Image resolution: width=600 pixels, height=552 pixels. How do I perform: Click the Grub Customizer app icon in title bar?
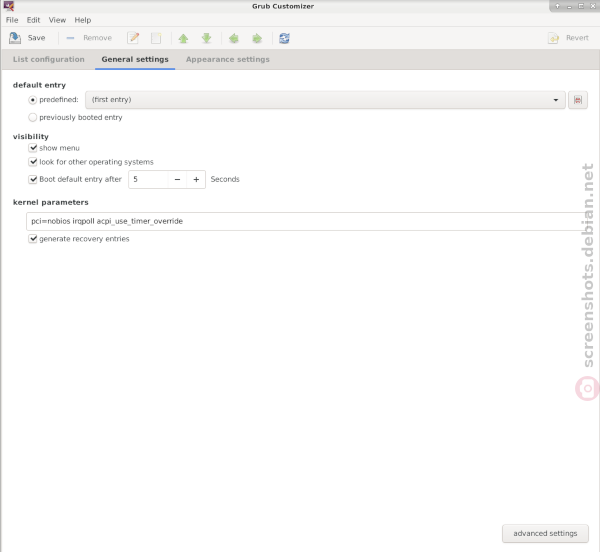tap(8, 6)
